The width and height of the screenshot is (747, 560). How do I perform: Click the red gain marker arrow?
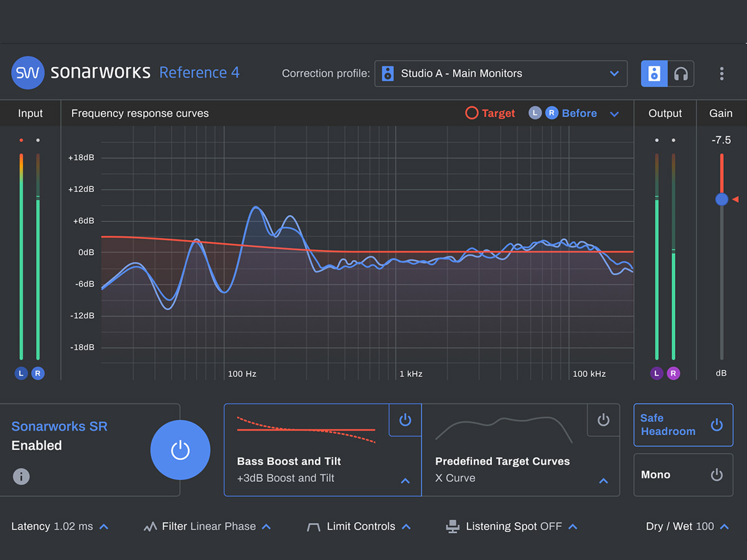point(735,199)
